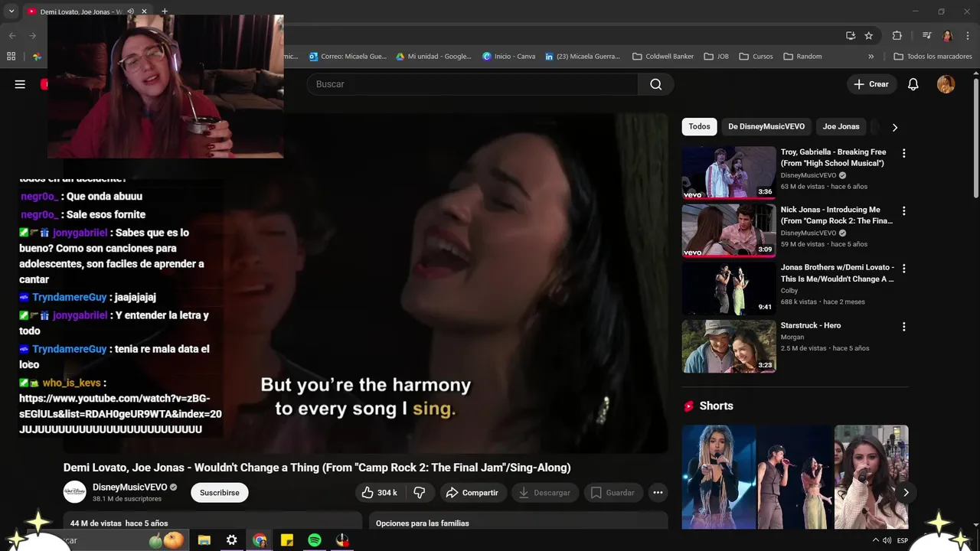Image resolution: width=980 pixels, height=551 pixels.
Task: Click the Compartir button
Action: coord(472,493)
